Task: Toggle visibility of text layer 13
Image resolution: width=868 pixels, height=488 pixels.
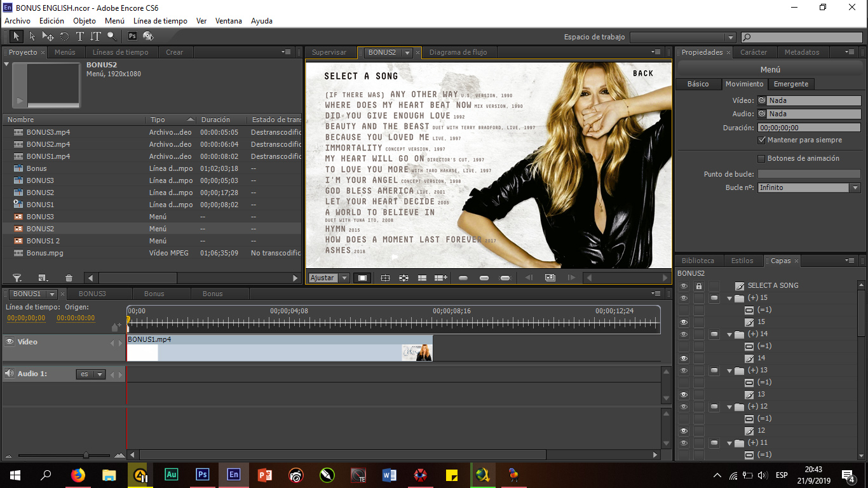Action: click(684, 395)
